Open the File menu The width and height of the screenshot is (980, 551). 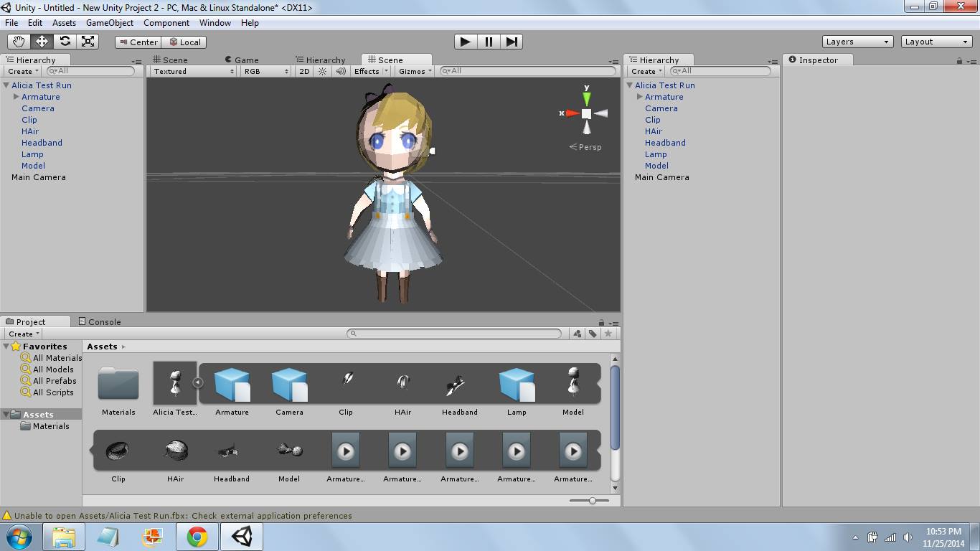(11, 23)
